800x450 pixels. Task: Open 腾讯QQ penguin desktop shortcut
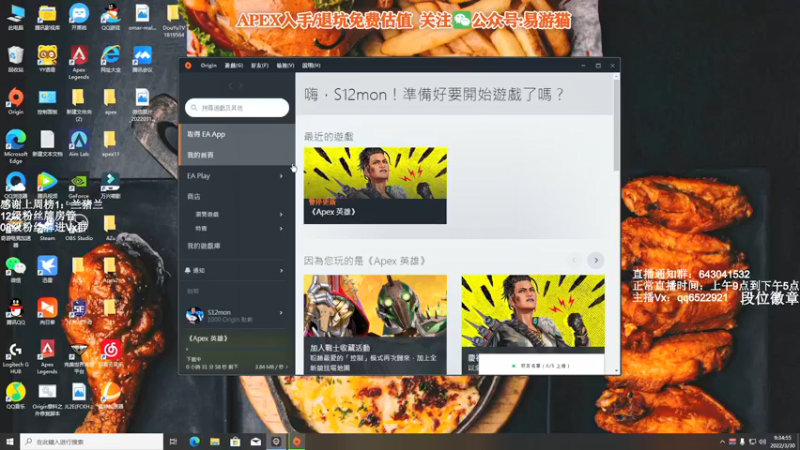tap(16, 312)
